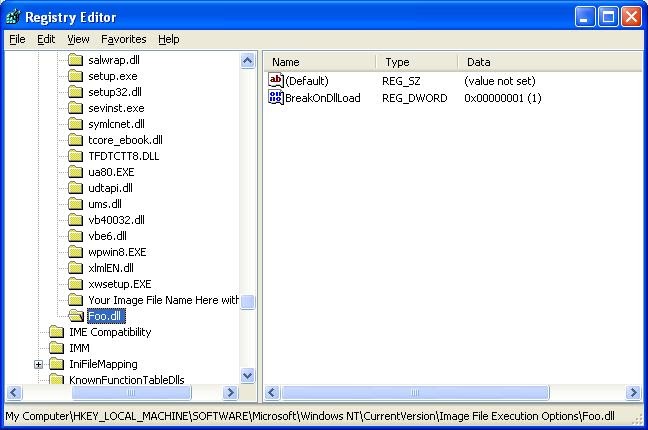This screenshot has width=648, height=430.
Task: Click the tree pane horizontal scroll thumb
Action: click(x=131, y=392)
